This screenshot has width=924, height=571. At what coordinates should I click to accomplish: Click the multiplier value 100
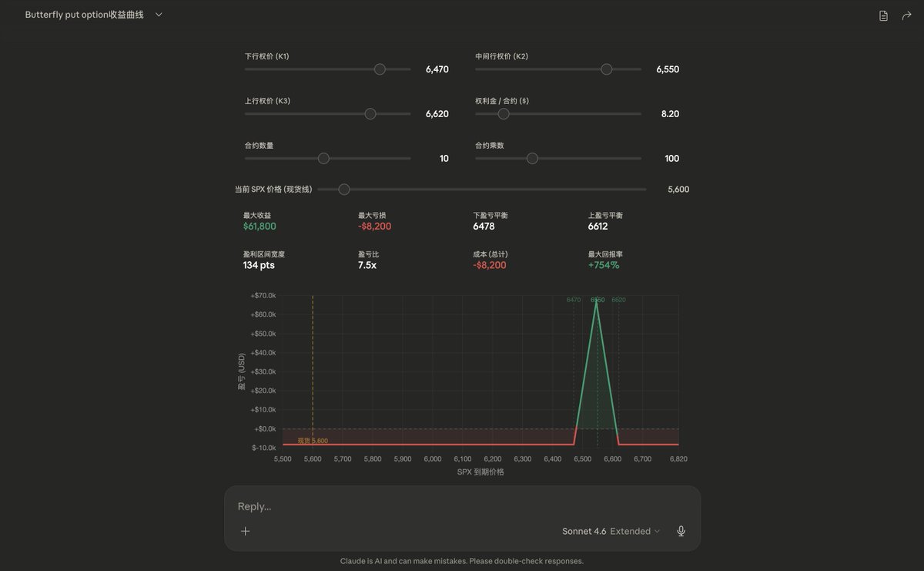click(672, 159)
